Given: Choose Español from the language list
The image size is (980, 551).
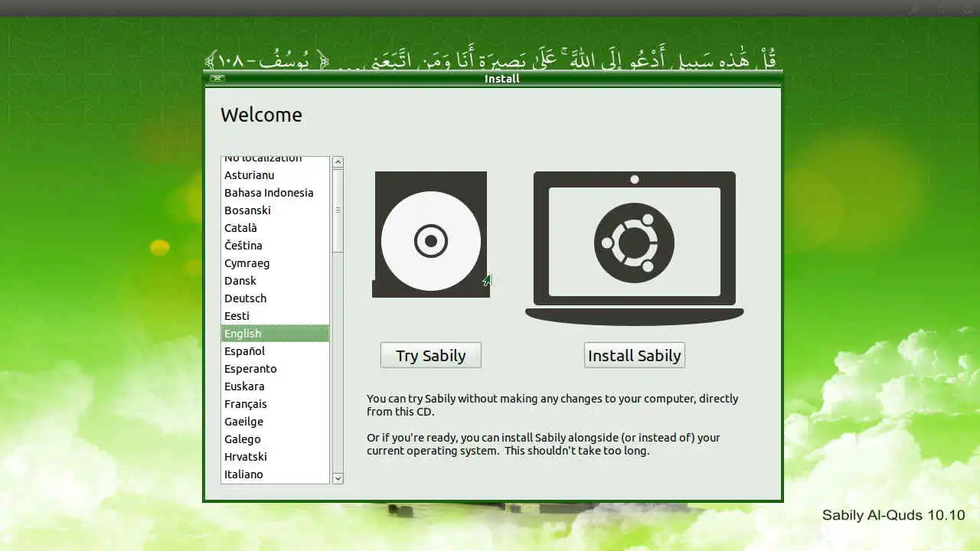Looking at the screenshot, I should click(276, 351).
